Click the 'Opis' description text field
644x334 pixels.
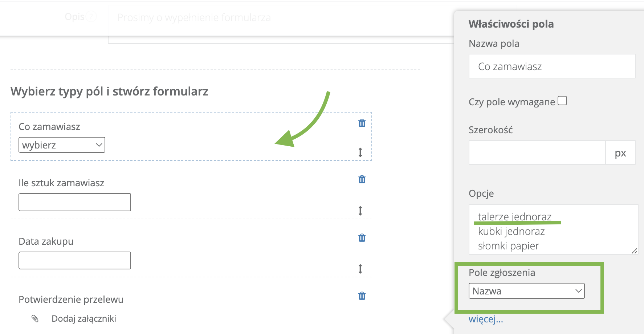[x=276, y=18]
